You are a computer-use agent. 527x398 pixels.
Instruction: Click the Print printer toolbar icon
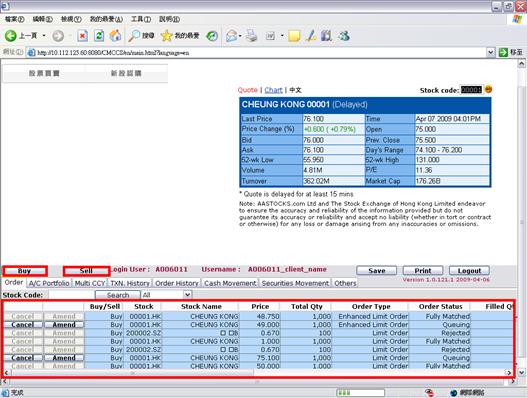coord(251,36)
